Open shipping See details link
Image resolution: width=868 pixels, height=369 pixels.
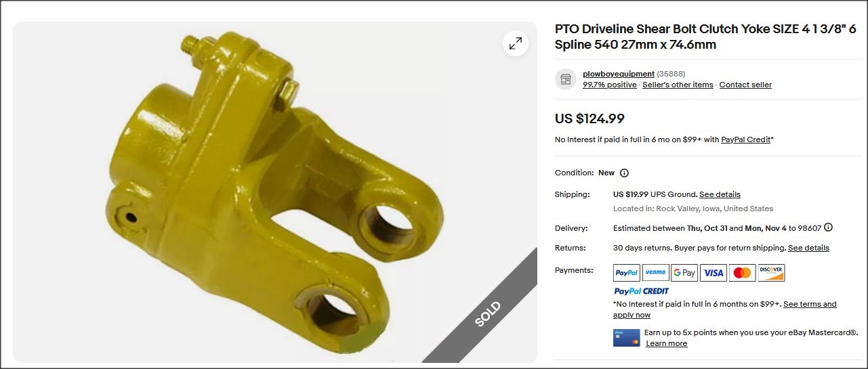pyautogui.click(x=720, y=194)
